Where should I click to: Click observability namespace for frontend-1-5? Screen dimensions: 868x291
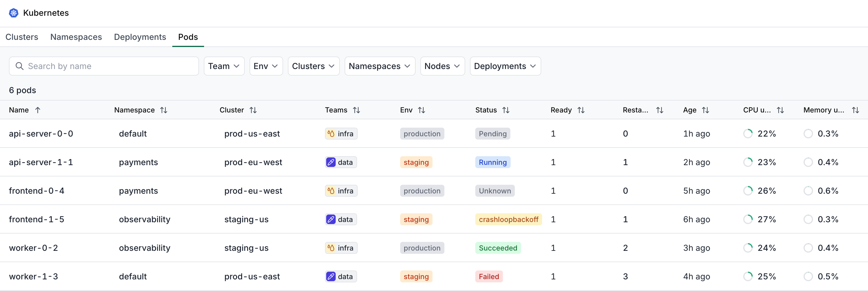pyautogui.click(x=145, y=219)
